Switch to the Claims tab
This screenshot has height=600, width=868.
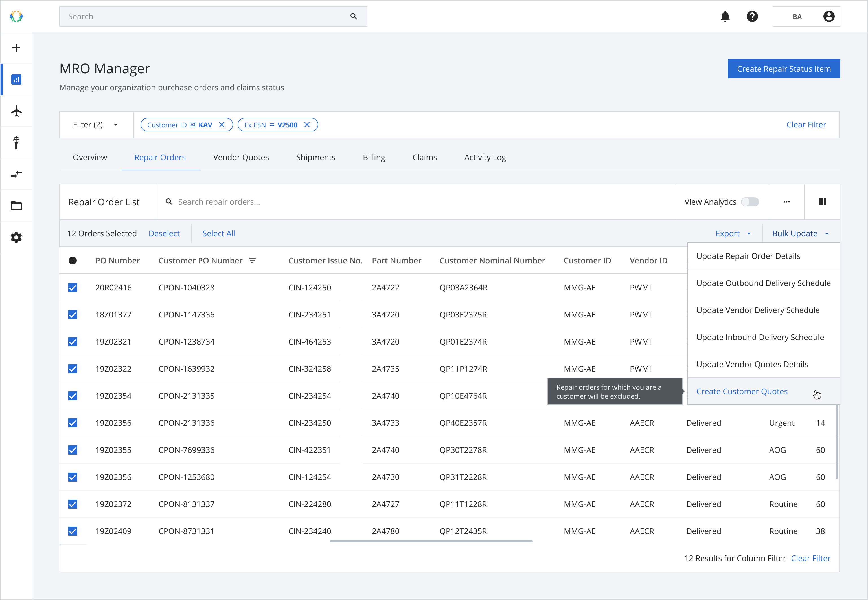tap(424, 157)
